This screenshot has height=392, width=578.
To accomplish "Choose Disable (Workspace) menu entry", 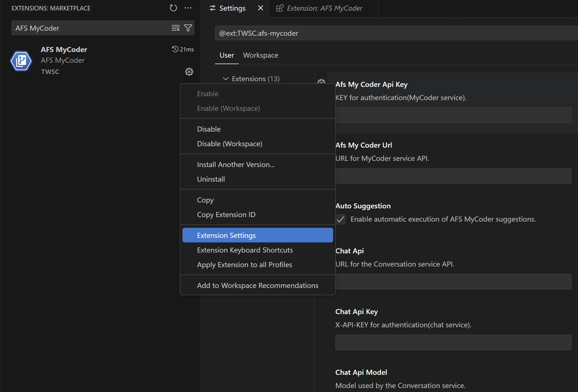I will tap(258, 144).
